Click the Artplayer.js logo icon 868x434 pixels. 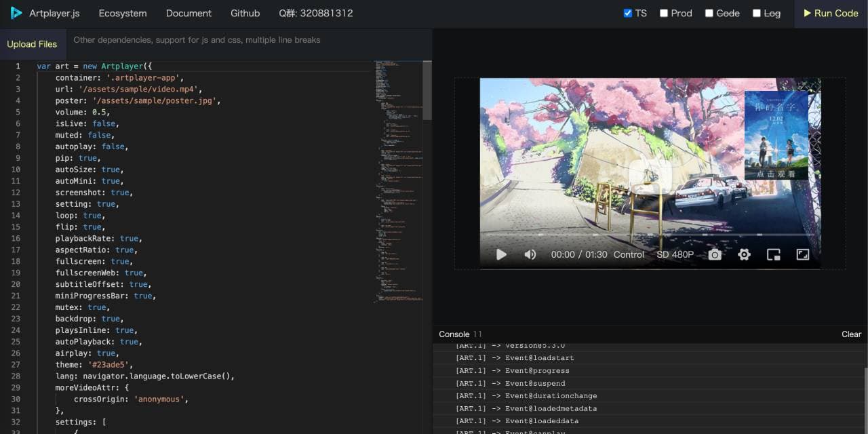(x=16, y=13)
